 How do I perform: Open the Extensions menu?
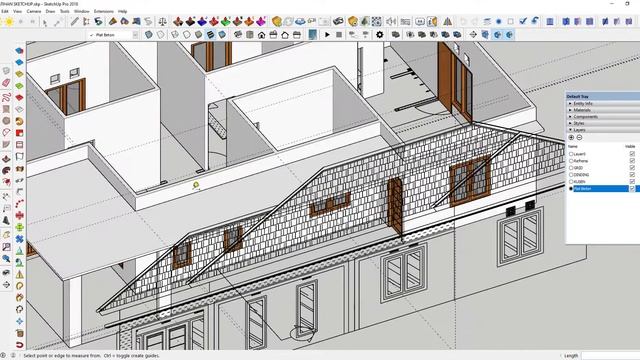[x=104, y=11]
